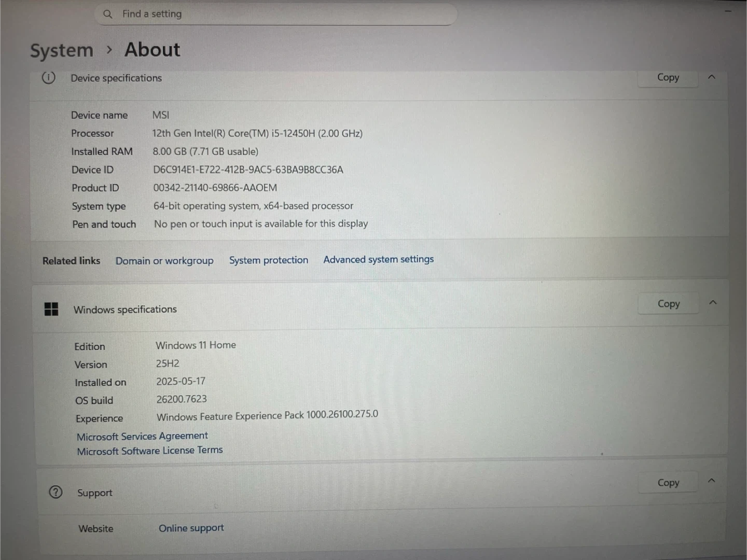Select the About breadcrumb title
The image size is (747, 560).
click(x=152, y=50)
